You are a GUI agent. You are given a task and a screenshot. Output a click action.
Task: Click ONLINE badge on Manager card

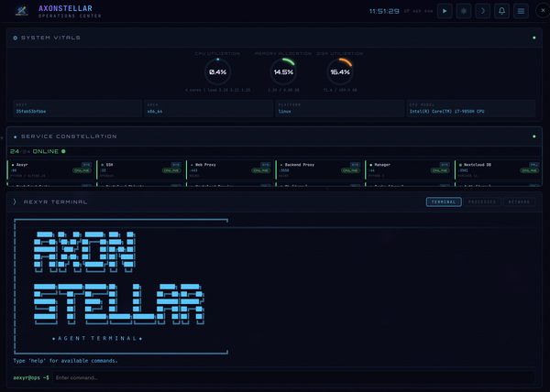[440, 170]
